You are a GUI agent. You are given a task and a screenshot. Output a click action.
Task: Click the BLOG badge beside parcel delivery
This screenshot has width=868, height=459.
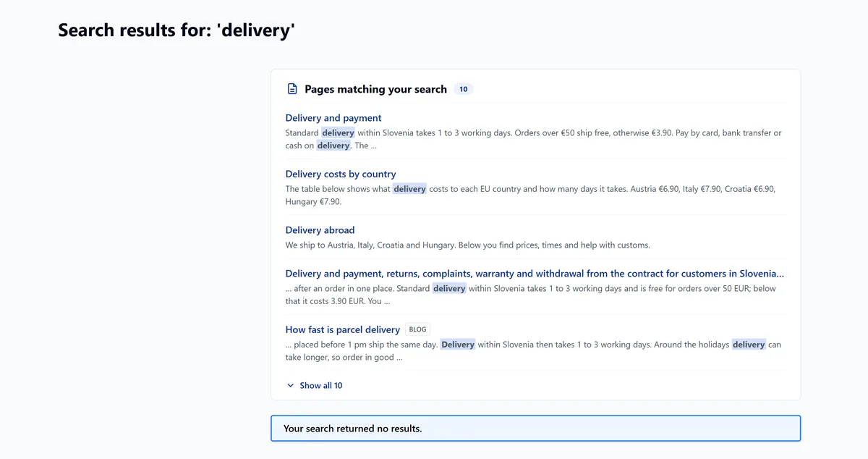[417, 329]
